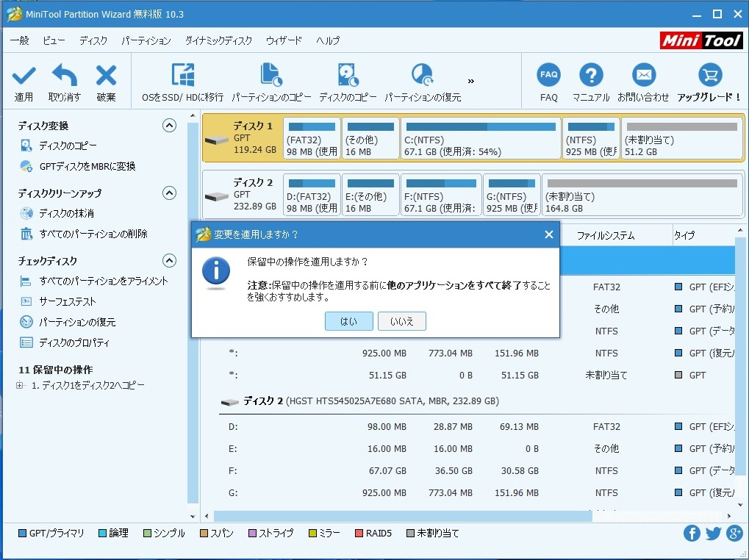Expand pending operation ディスク1をディスク2へコピー
Viewport: 749px width, 560px height.
click(20, 386)
